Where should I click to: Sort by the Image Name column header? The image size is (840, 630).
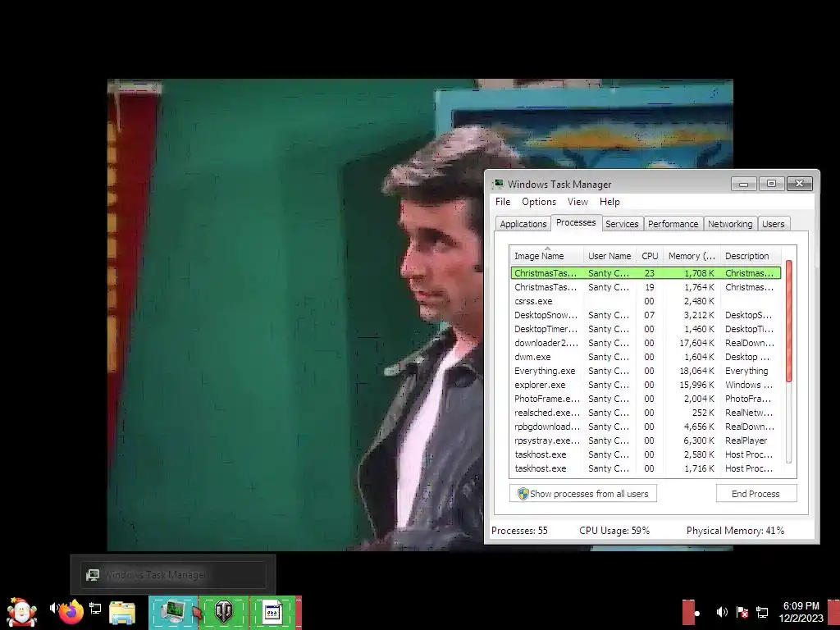point(546,256)
